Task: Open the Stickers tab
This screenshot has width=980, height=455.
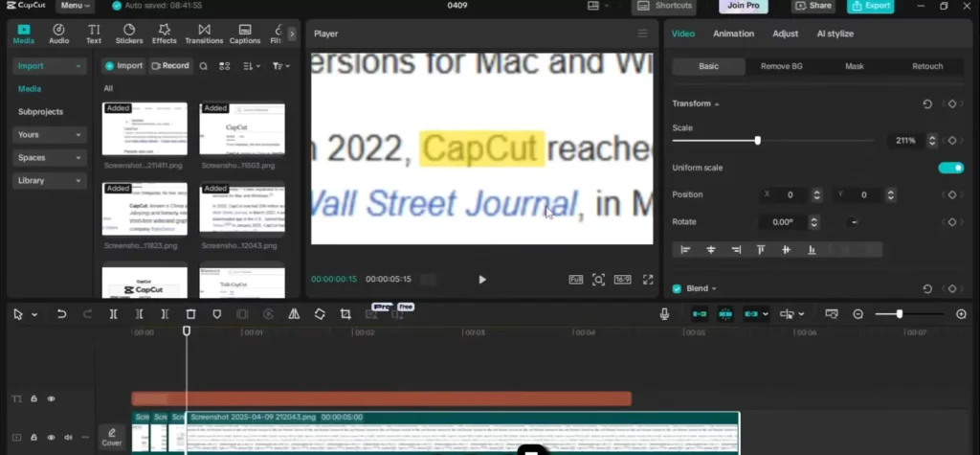Action: 129,34
